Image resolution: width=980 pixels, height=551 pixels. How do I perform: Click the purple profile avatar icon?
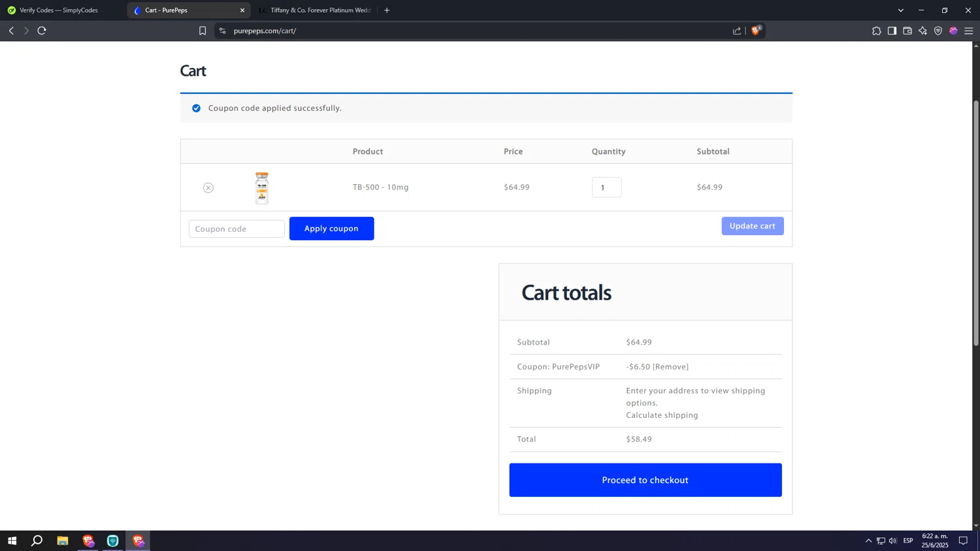click(x=953, y=31)
